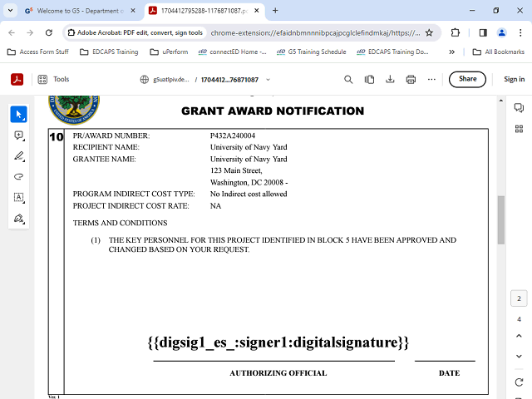532x399 pixels.
Task: Toggle the browser side panel
Action: coord(483,32)
